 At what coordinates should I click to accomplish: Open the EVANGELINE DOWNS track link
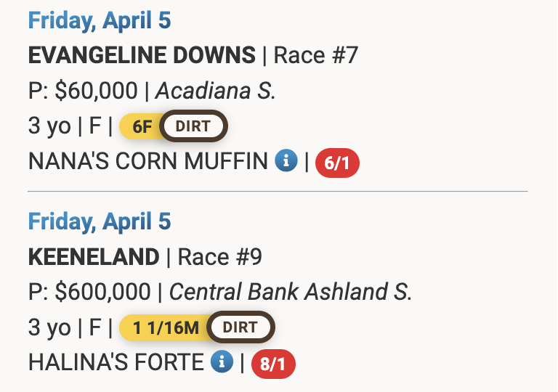142,55
